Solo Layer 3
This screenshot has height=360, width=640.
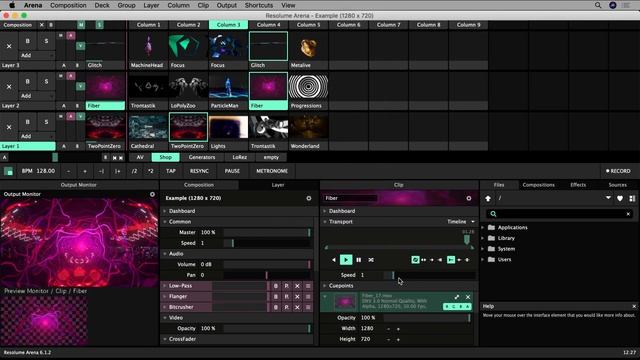coord(46,41)
